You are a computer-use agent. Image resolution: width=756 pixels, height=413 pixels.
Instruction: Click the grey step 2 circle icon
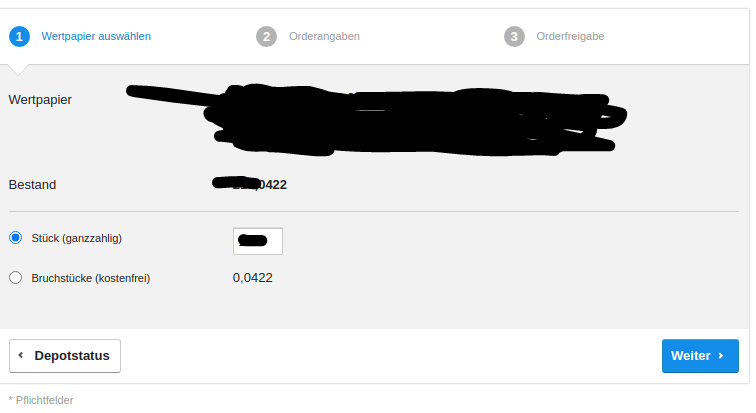267,37
